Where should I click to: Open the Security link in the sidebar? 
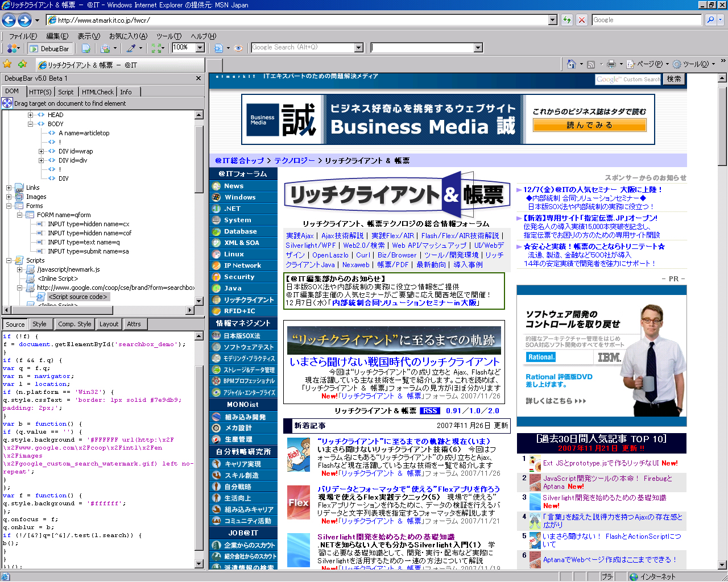point(239,277)
